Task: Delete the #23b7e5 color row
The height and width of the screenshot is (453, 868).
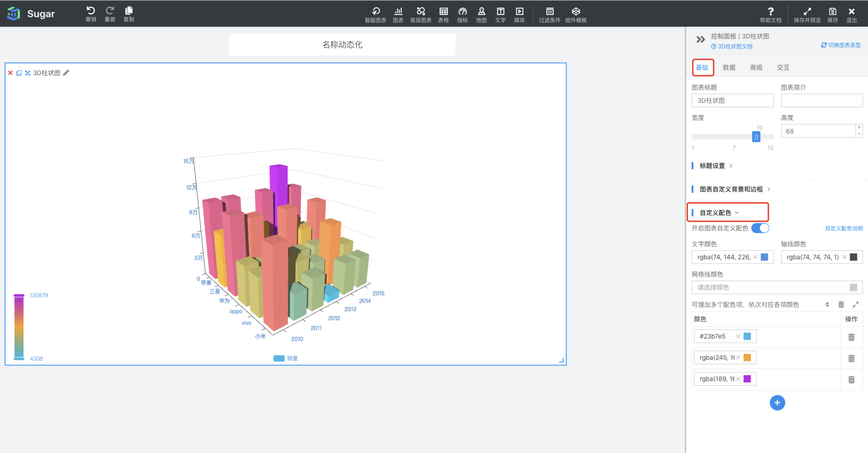Action: (851, 337)
